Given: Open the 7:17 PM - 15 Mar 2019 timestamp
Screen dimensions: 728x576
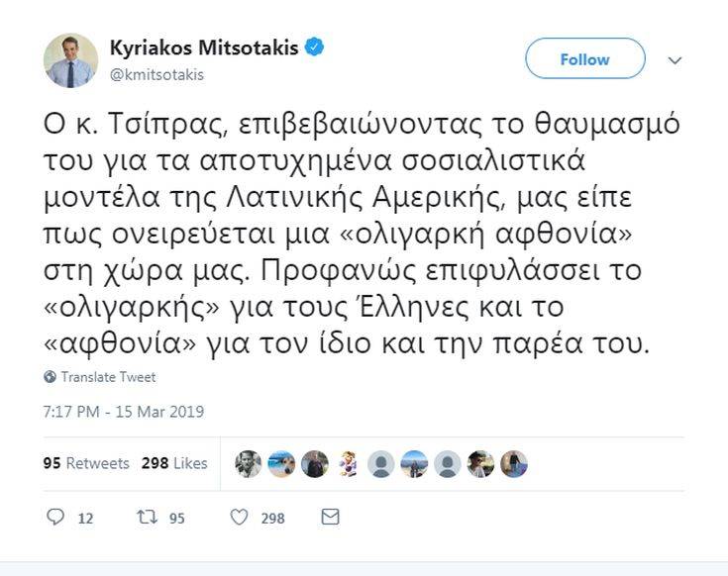Looking at the screenshot, I should point(124,412).
